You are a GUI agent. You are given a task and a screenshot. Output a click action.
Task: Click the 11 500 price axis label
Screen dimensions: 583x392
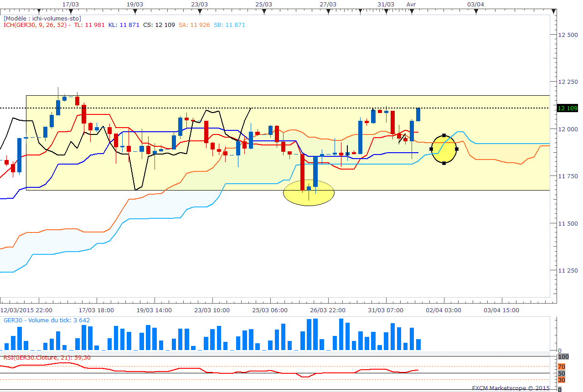568,223
